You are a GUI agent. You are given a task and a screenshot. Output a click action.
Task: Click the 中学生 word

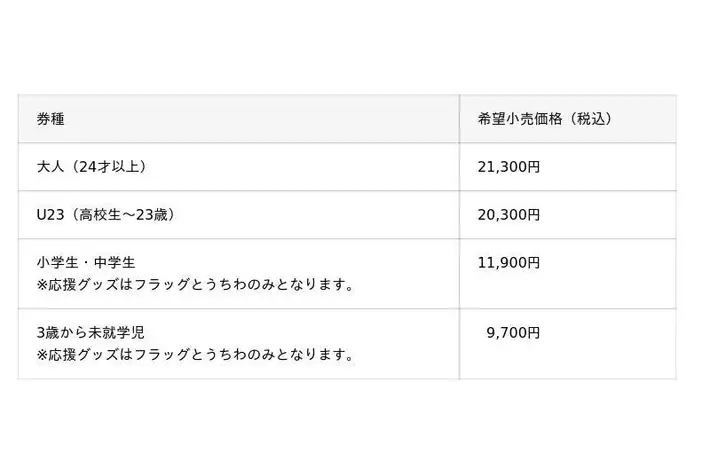pos(115,264)
